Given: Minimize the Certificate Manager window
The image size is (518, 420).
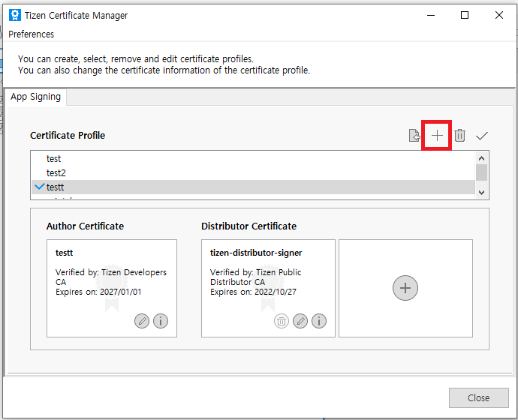Looking at the screenshot, I should [x=431, y=15].
